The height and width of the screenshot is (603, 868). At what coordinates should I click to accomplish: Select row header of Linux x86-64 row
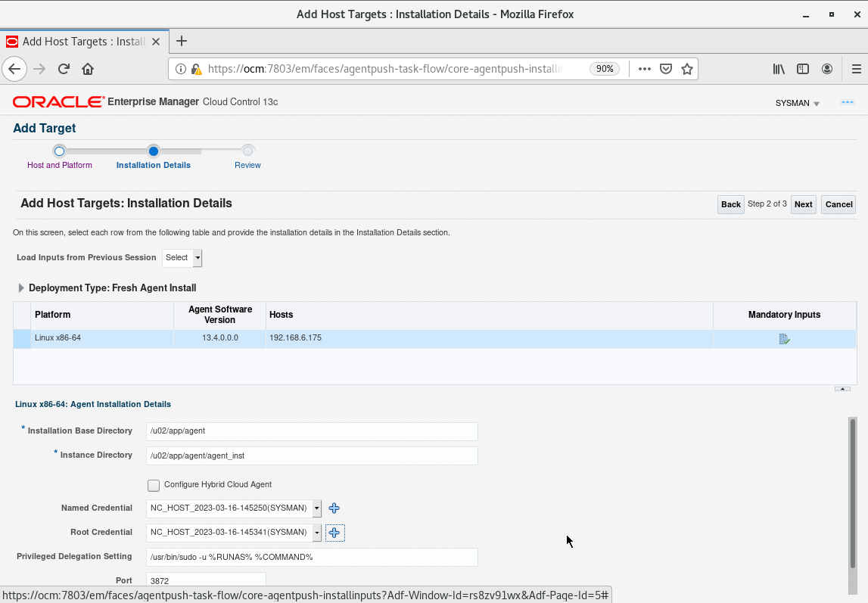point(22,339)
